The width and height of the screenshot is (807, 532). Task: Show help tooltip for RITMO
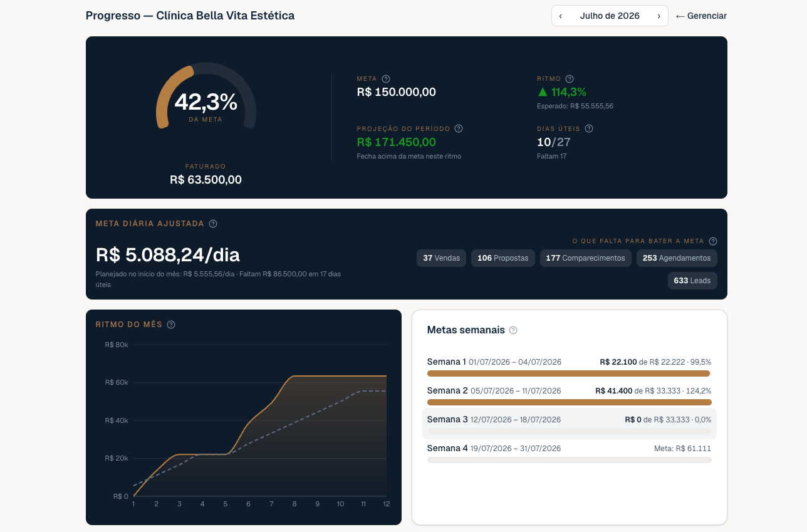(x=570, y=79)
